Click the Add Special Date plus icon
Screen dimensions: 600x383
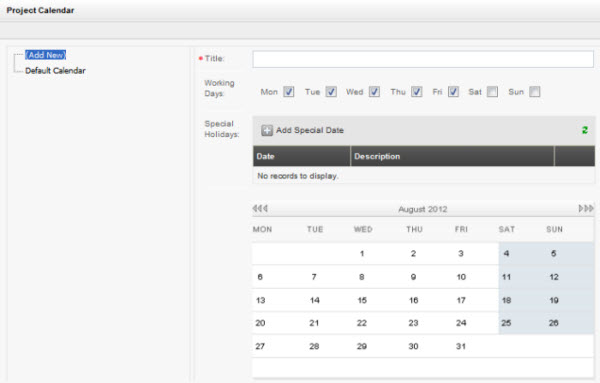[x=267, y=130]
